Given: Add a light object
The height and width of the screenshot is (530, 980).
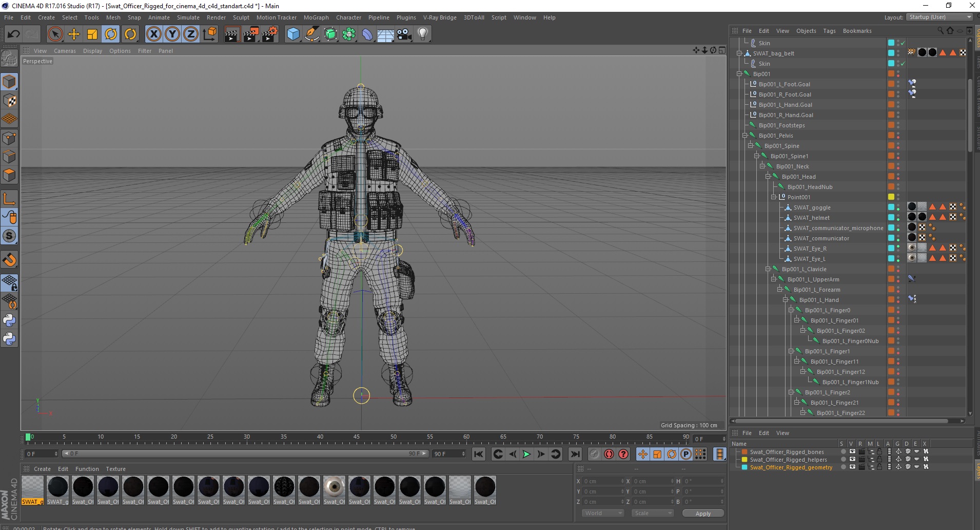Looking at the screenshot, I should (423, 34).
